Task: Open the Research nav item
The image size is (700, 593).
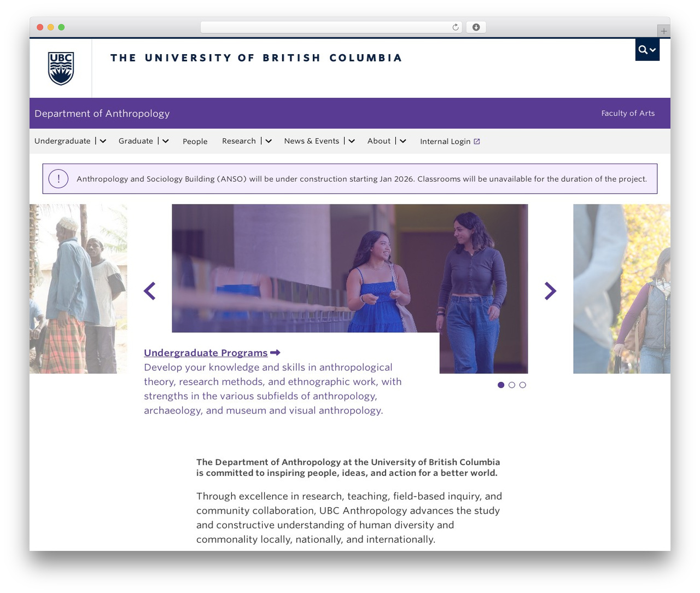Action: click(239, 141)
